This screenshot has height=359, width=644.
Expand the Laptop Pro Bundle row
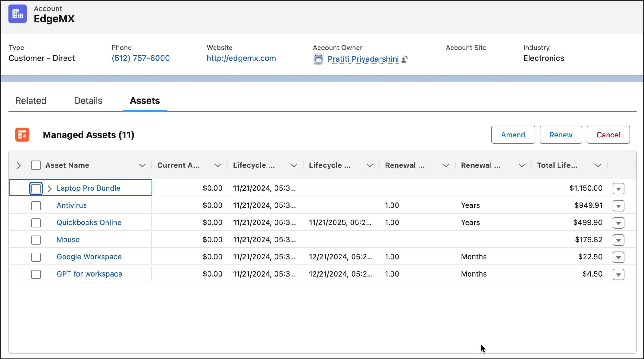(x=49, y=188)
